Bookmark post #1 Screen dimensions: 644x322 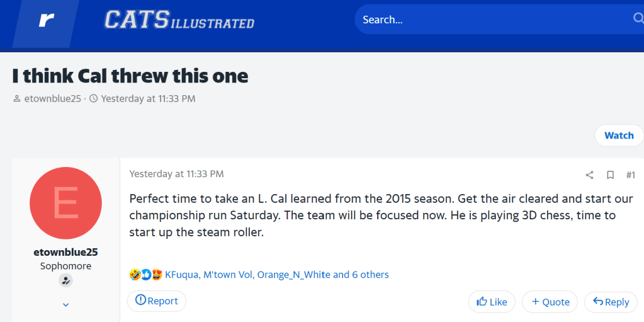[x=610, y=175]
